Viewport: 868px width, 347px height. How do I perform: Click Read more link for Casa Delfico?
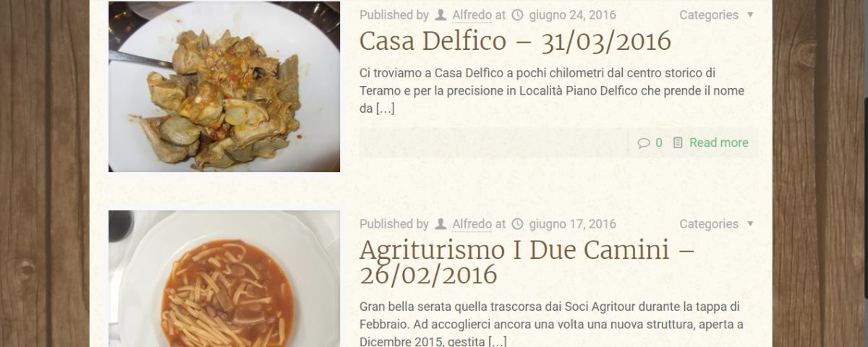[x=719, y=143]
